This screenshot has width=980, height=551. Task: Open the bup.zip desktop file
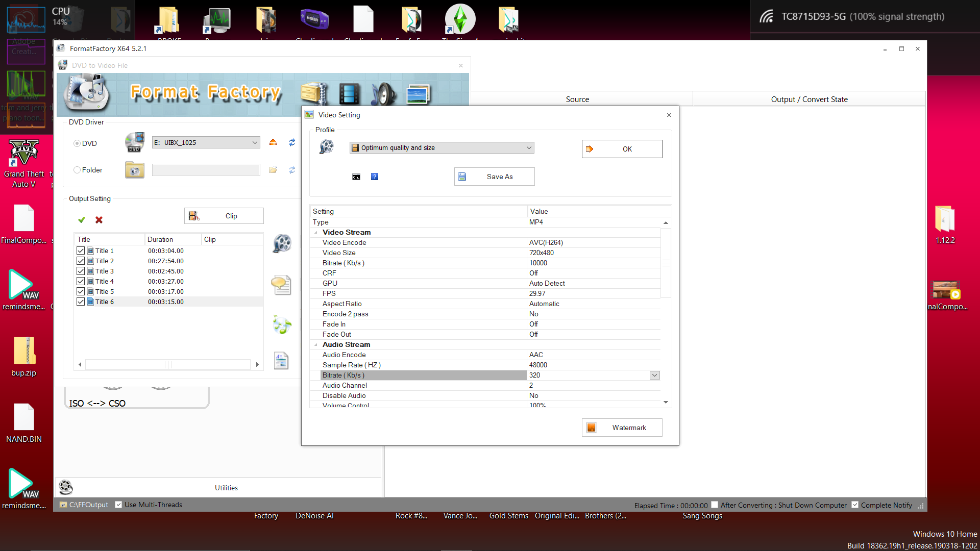[23, 357]
